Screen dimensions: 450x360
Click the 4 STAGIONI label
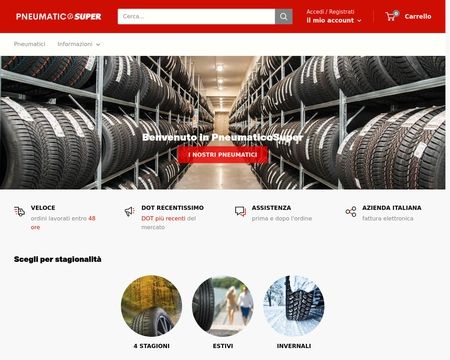pos(151,346)
